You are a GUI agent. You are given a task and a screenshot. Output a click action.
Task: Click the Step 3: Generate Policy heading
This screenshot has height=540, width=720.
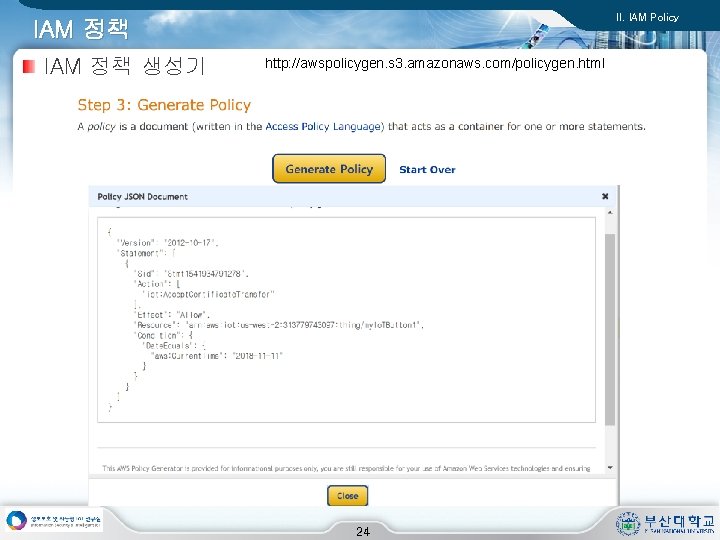(x=164, y=105)
